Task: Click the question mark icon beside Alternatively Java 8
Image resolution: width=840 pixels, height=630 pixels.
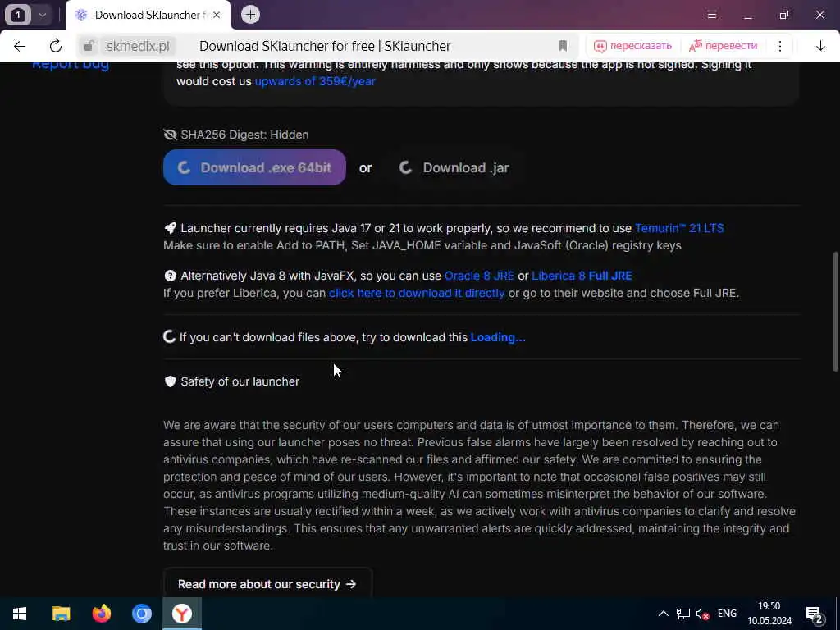Action: click(x=170, y=276)
